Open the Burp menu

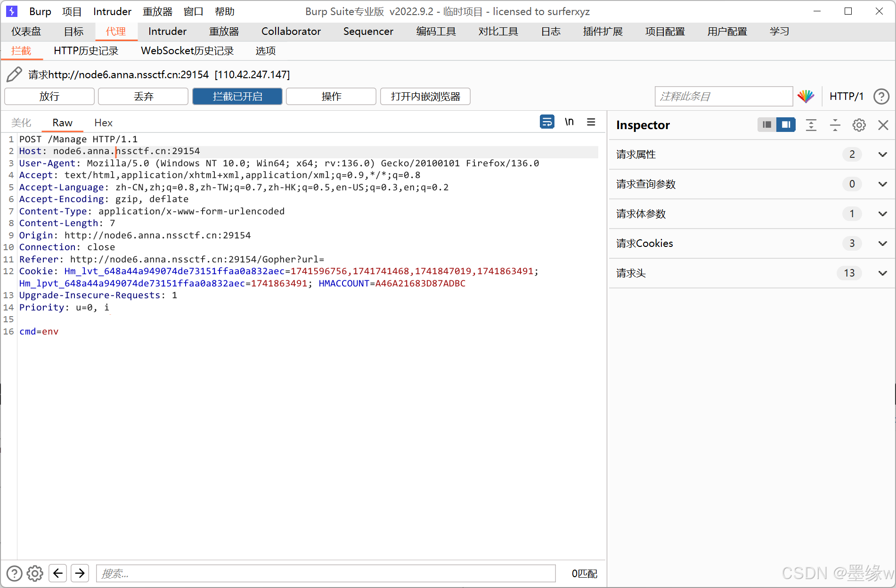pos(40,11)
